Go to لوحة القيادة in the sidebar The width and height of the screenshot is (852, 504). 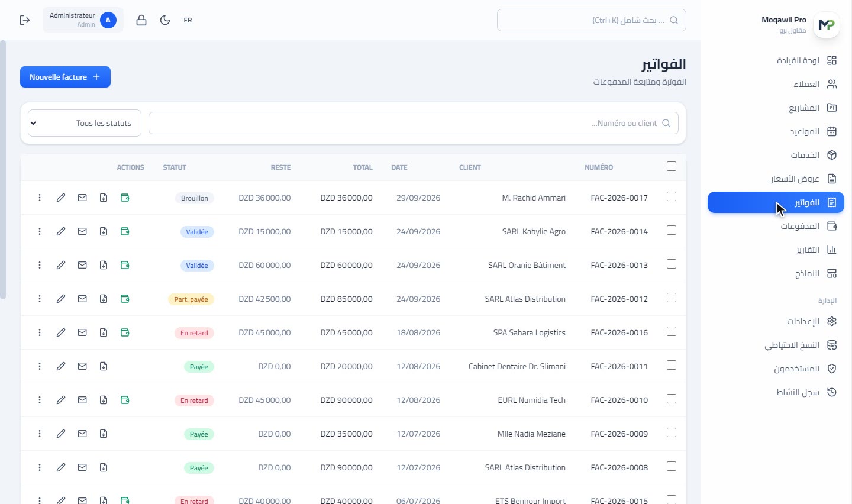776,60
